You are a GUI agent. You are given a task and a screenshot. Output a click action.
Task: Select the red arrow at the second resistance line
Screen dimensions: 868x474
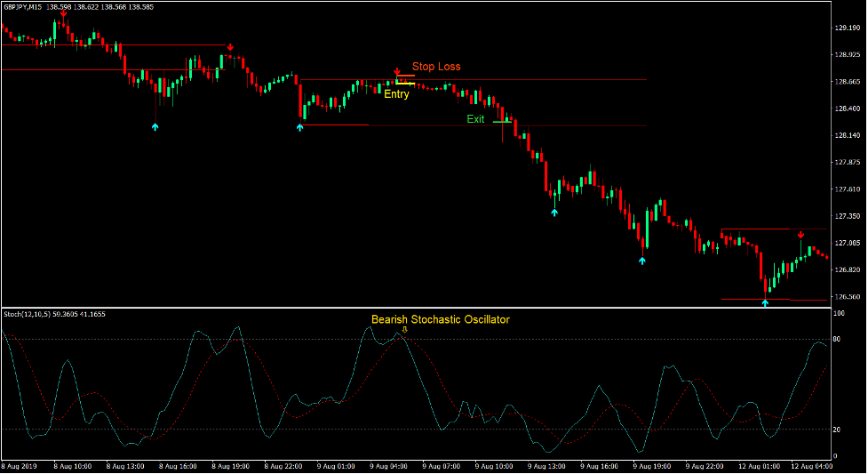[x=230, y=48]
